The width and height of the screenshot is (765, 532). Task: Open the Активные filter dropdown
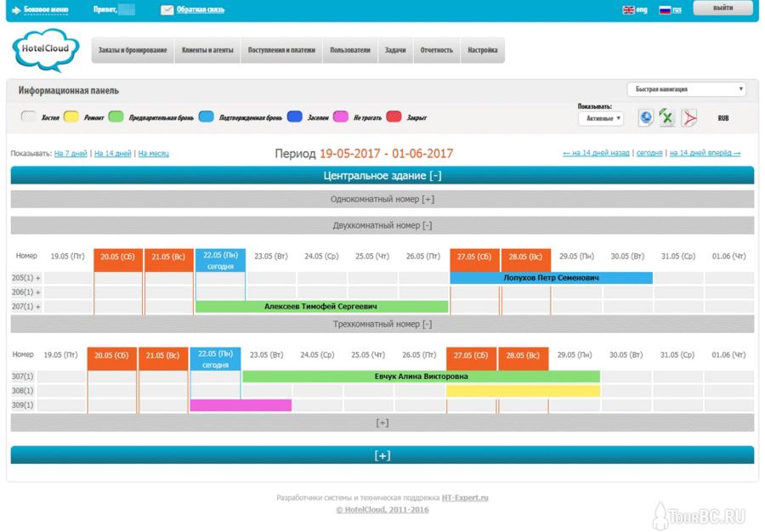coord(601,118)
